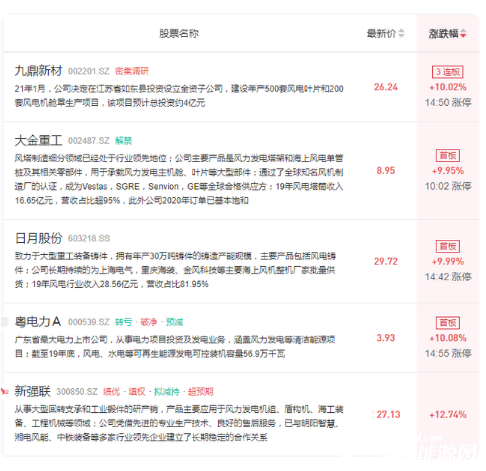Click the 首板 badge for 日月股份
The width and height of the screenshot is (486, 471).
click(x=448, y=246)
